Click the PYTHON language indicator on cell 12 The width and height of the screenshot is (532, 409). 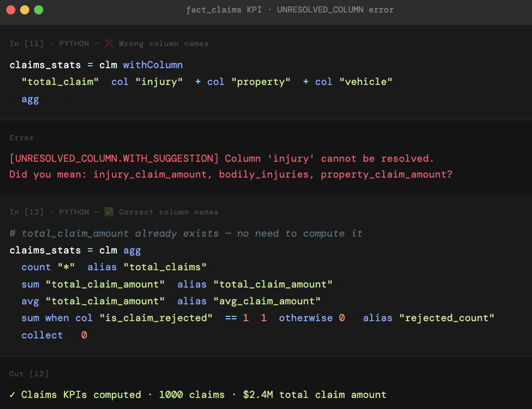point(74,212)
